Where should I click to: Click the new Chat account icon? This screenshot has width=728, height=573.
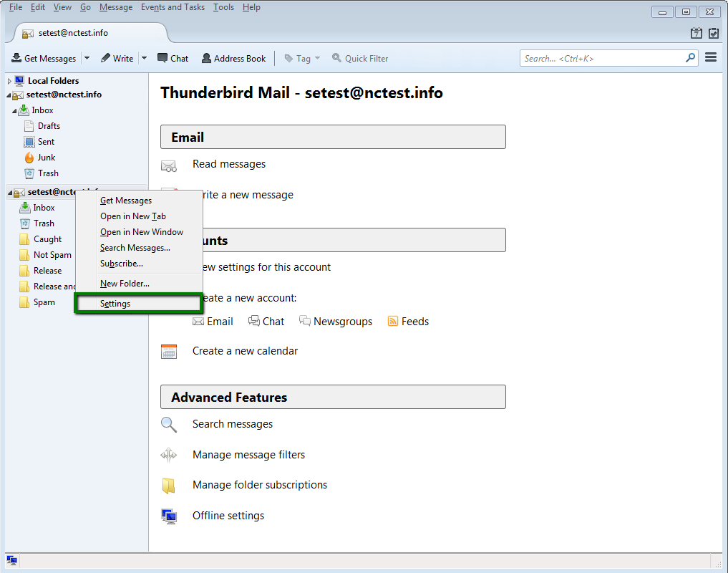pyautogui.click(x=254, y=321)
